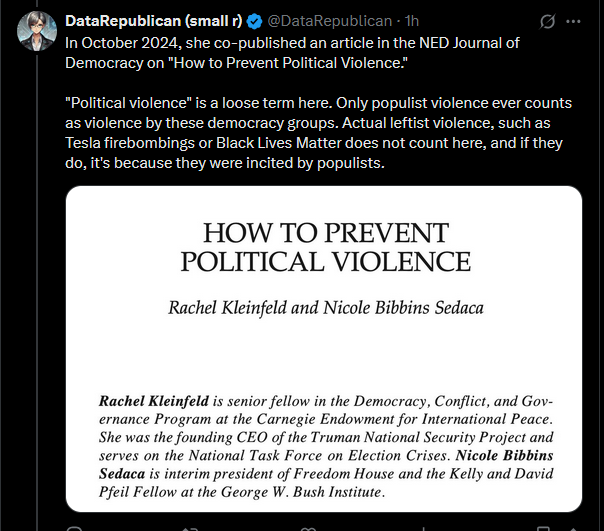Click the 'HOW TO PREVENT POLITICAL VIOLENCE' heading image
Screen dimensions: 604x531
tap(326, 247)
